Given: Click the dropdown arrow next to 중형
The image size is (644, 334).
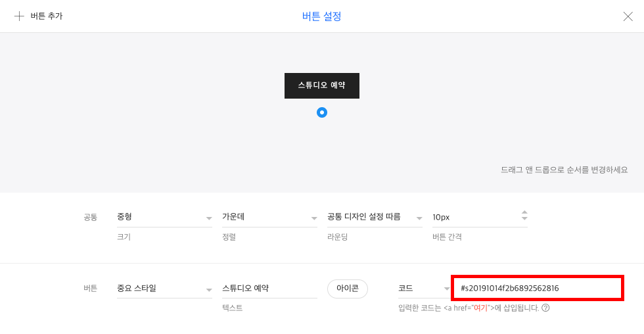Looking at the screenshot, I should (x=209, y=218).
